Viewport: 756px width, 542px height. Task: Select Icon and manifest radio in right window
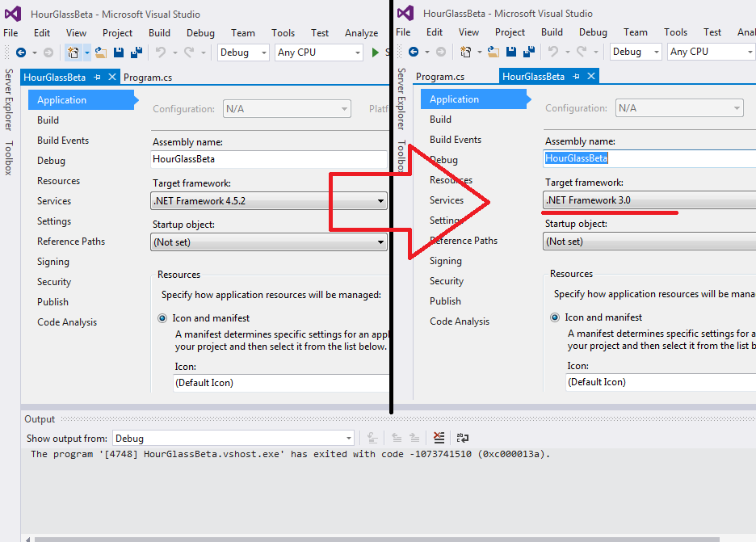point(555,317)
